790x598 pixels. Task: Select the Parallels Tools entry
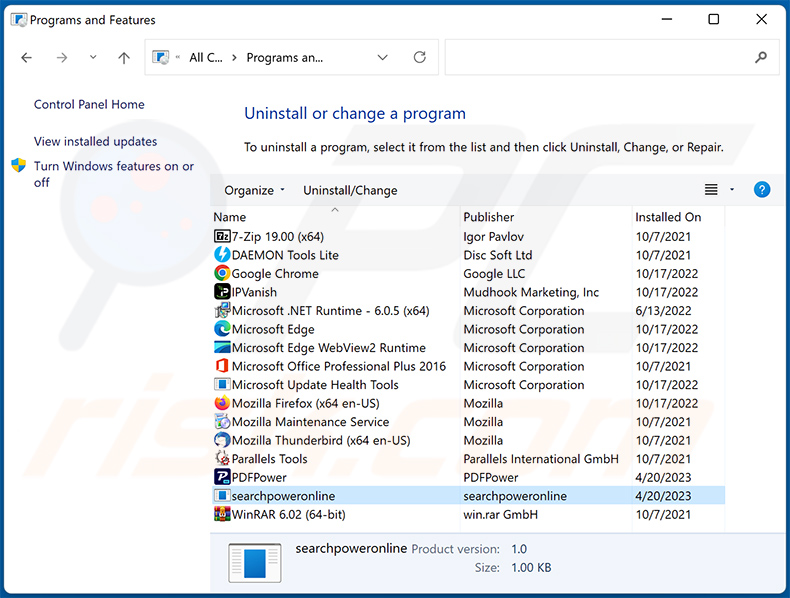[270, 459]
